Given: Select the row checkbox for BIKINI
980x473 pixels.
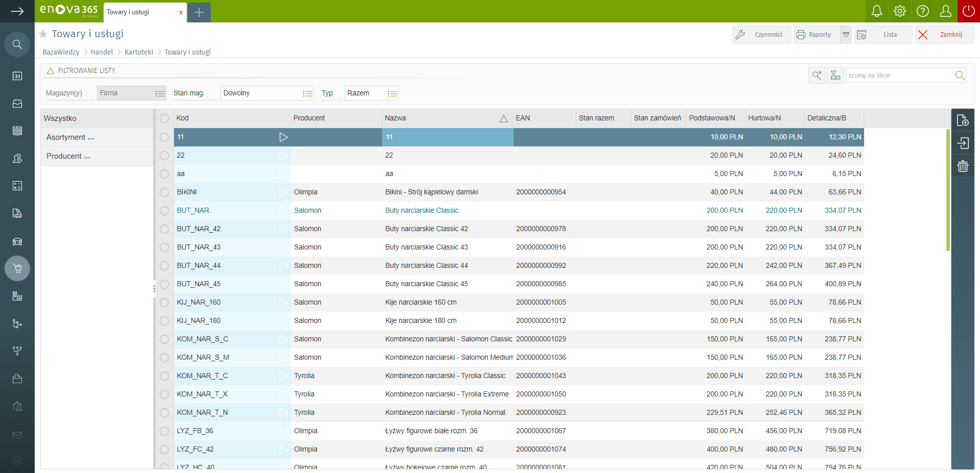Looking at the screenshot, I should (164, 192).
